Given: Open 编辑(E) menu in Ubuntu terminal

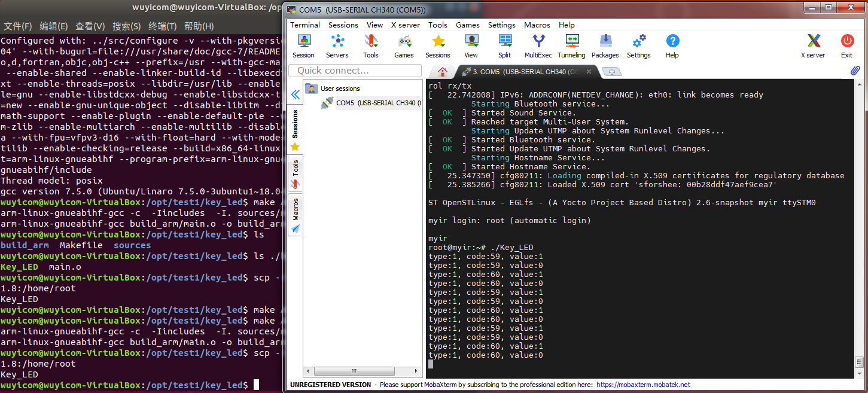Looking at the screenshot, I should [x=54, y=26].
